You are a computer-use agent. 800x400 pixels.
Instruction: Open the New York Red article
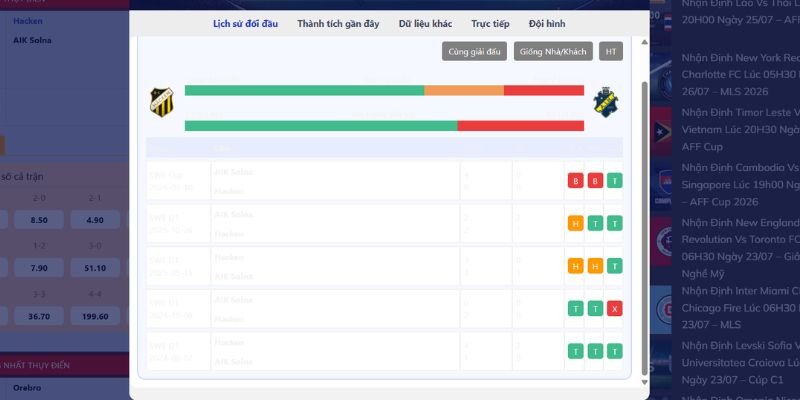tap(740, 74)
